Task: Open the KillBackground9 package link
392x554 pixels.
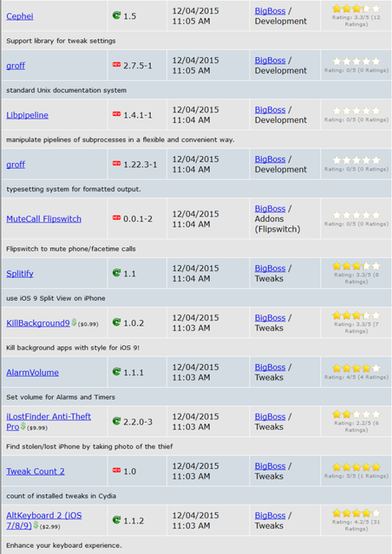Action: click(38, 323)
